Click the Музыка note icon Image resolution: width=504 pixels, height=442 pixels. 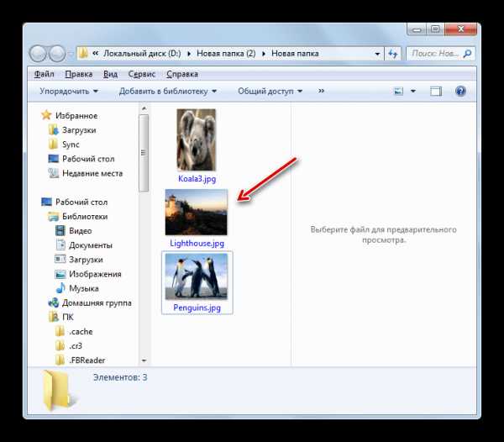coord(60,288)
